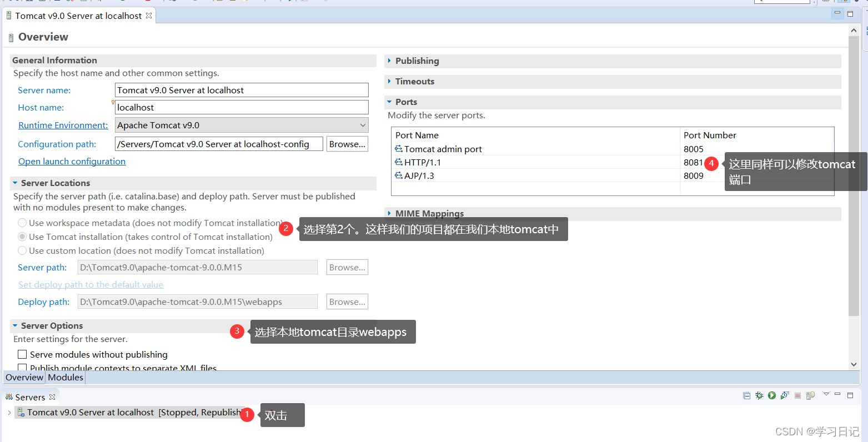Click into Server name field

coord(242,90)
